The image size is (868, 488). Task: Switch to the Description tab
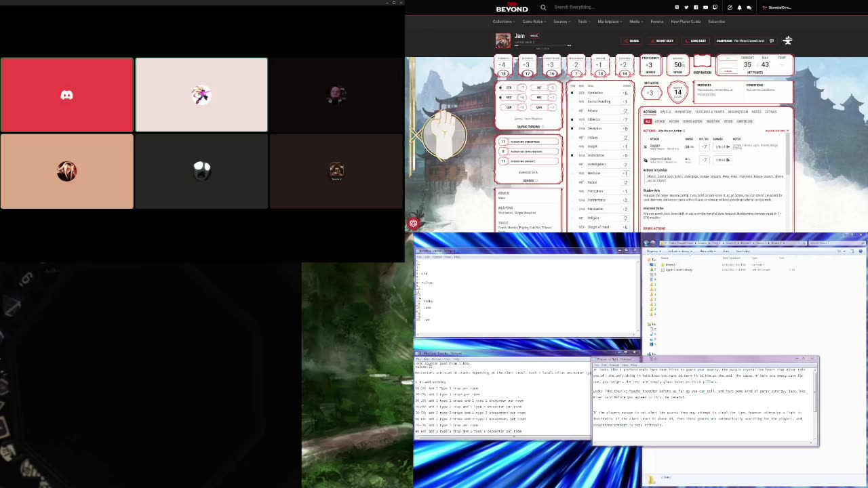pyautogui.click(x=738, y=112)
